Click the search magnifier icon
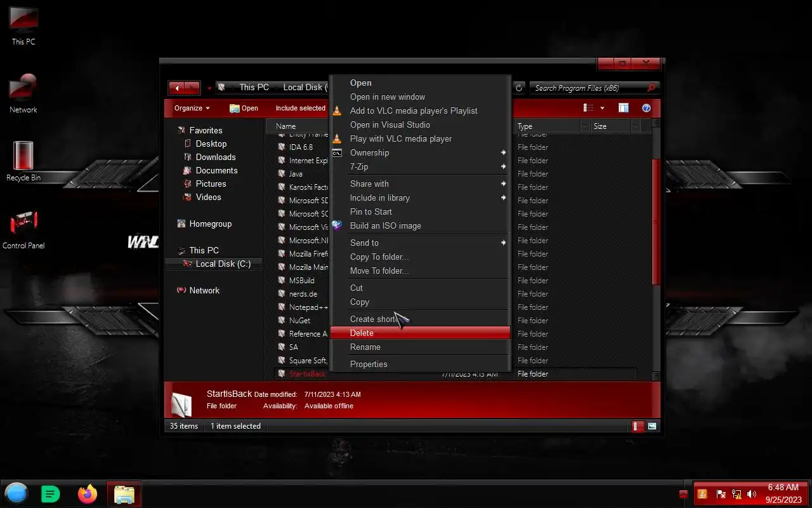812x508 pixels. (652, 88)
